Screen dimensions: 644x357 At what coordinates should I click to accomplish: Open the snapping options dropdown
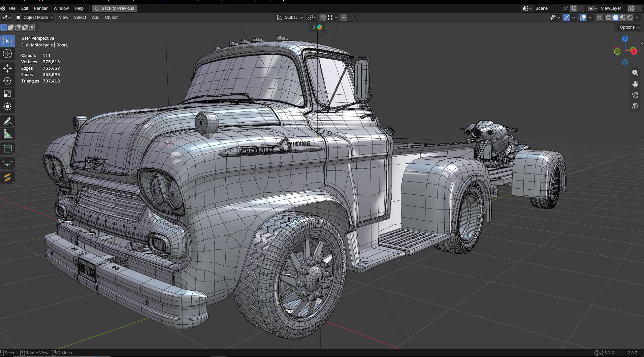332,18
